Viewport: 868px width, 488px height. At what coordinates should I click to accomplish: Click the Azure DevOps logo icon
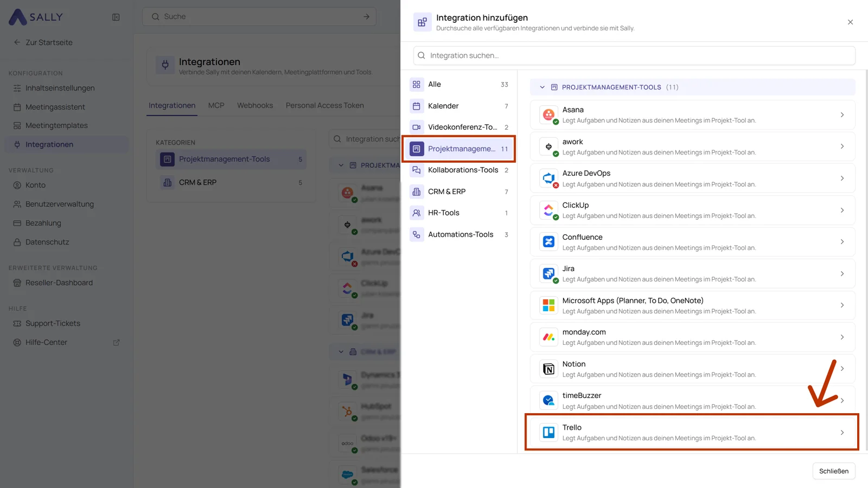(548, 178)
